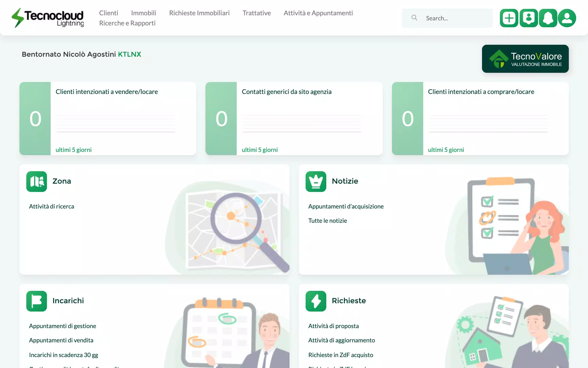This screenshot has height=368, width=588.
Task: Open Tutte le notizie link
Action: point(327,221)
